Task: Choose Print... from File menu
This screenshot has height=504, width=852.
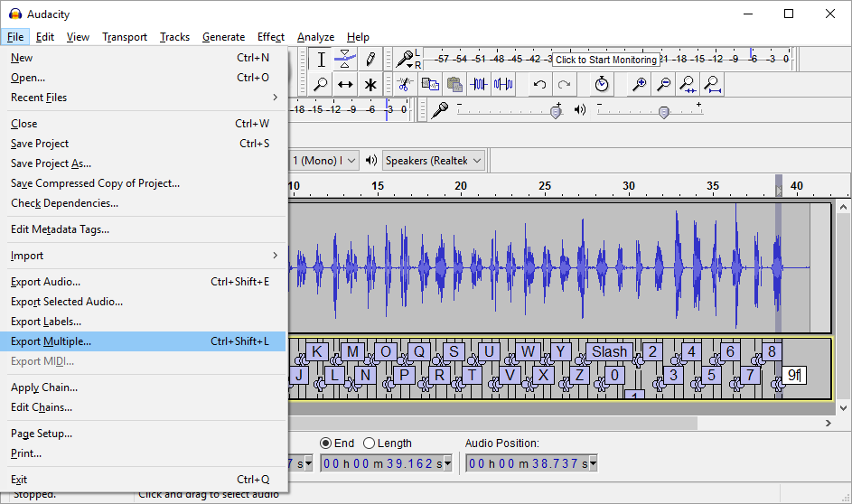Action: click(144, 453)
